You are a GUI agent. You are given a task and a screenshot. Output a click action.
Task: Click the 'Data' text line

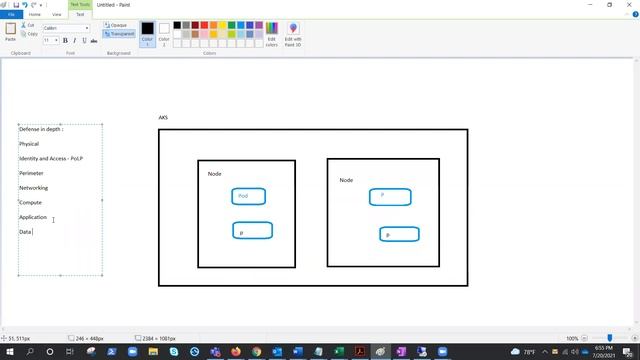25,232
